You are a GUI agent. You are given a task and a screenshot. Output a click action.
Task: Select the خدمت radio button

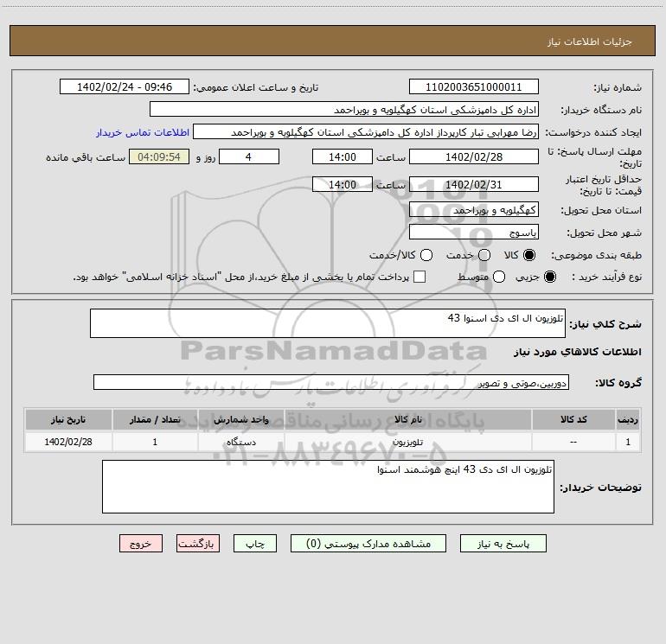(484, 255)
